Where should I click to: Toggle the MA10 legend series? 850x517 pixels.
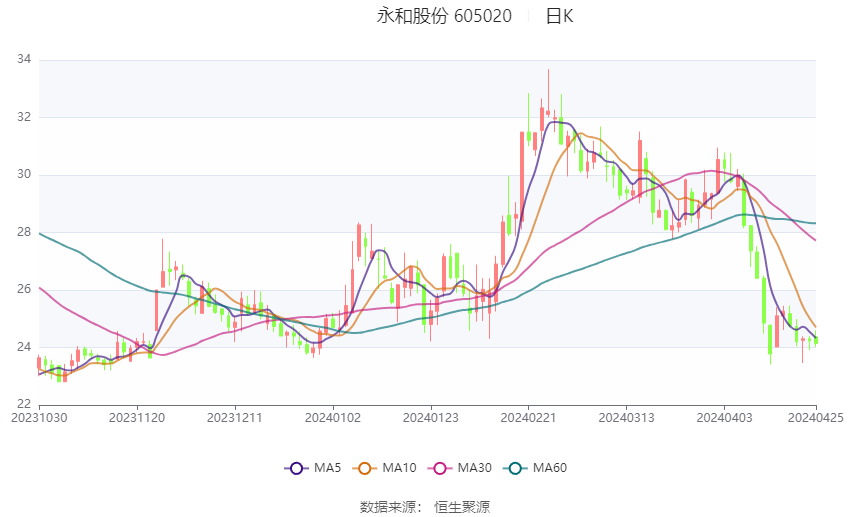pos(384,468)
